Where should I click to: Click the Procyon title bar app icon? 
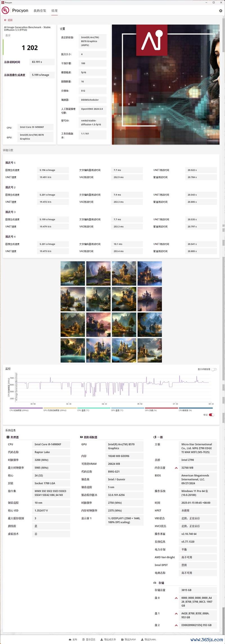tap(3, 3)
